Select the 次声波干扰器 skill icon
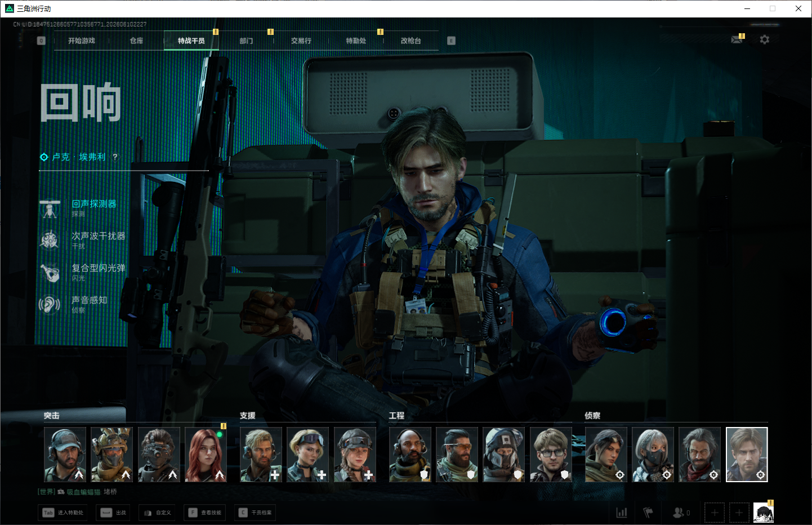The height and width of the screenshot is (525, 812). (x=50, y=240)
